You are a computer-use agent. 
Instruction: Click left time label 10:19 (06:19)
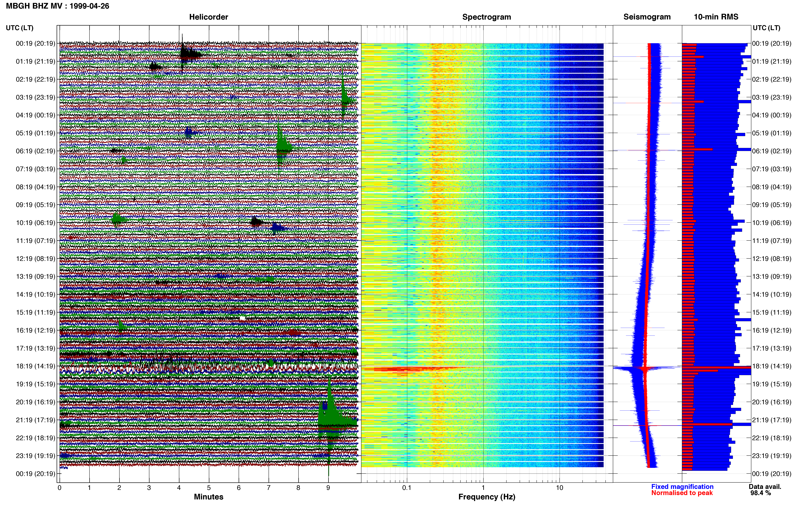pyautogui.click(x=35, y=222)
